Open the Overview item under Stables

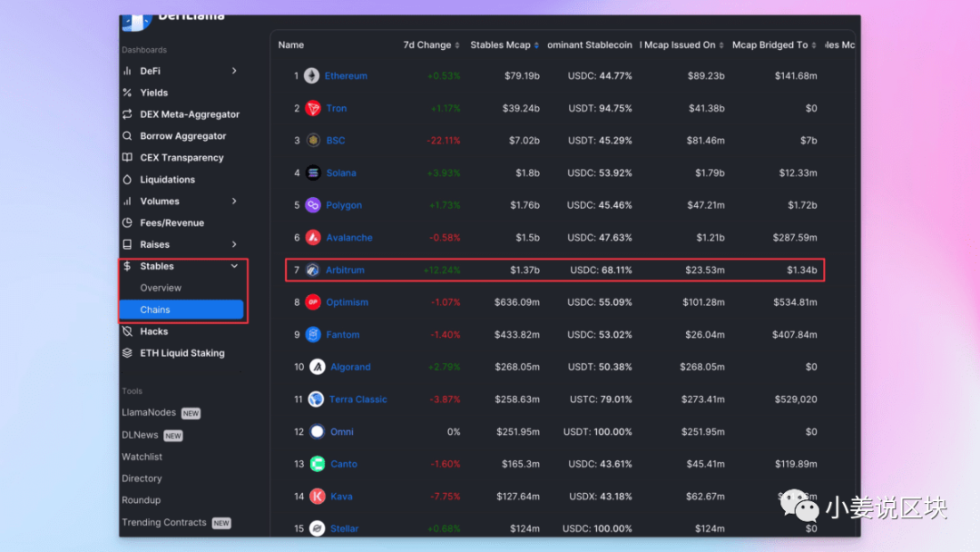click(161, 288)
